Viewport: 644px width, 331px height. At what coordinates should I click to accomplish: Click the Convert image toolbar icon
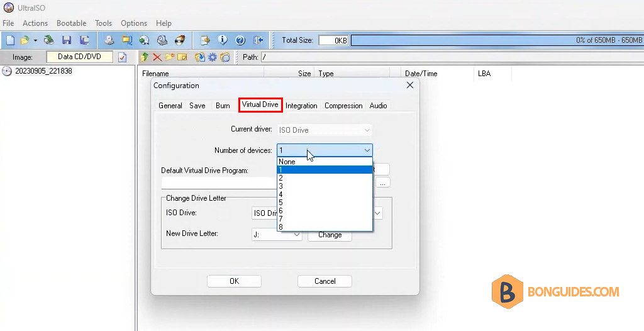144,40
